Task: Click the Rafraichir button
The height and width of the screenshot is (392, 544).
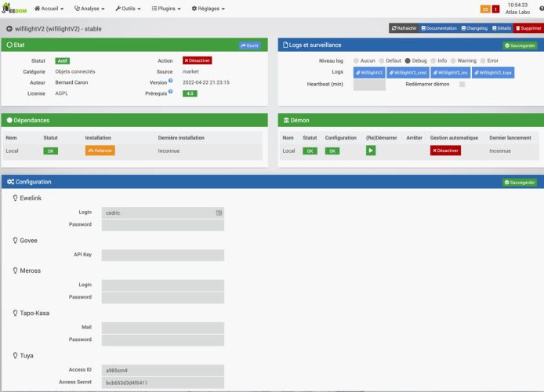Action: tap(404, 28)
